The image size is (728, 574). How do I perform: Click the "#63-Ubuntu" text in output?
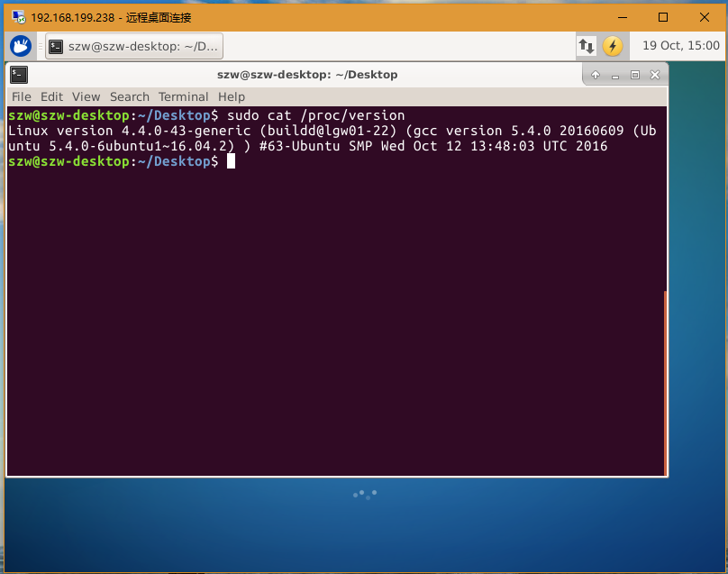coord(299,146)
